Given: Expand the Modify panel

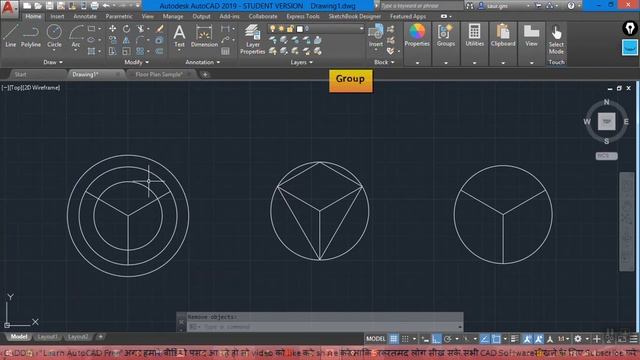Looking at the screenshot, I should tap(136, 62).
